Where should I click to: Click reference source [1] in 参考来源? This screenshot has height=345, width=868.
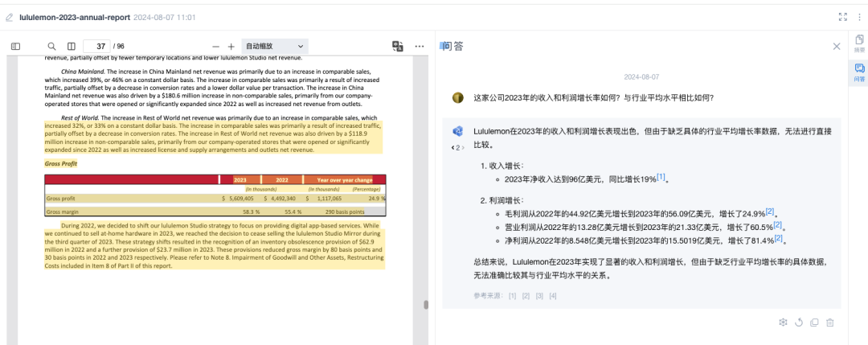pyautogui.click(x=513, y=296)
